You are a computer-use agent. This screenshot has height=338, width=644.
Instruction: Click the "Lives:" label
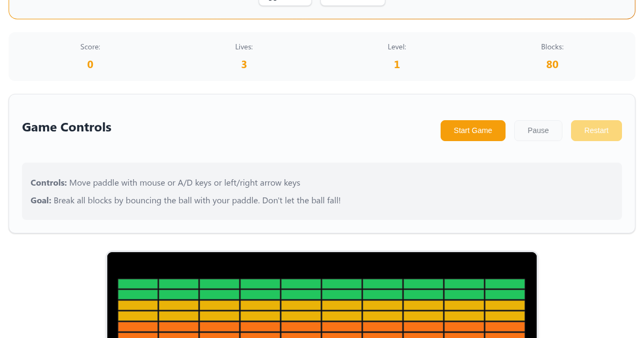click(x=244, y=47)
